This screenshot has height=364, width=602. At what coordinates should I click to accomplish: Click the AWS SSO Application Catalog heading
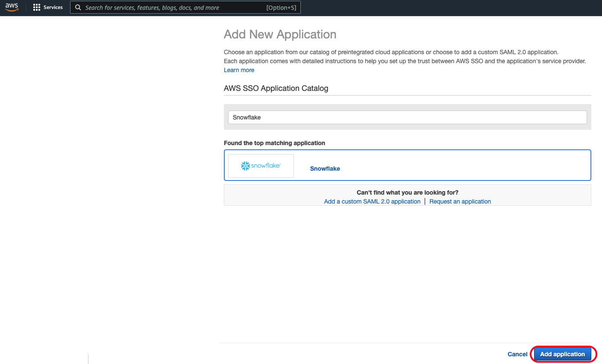276,88
